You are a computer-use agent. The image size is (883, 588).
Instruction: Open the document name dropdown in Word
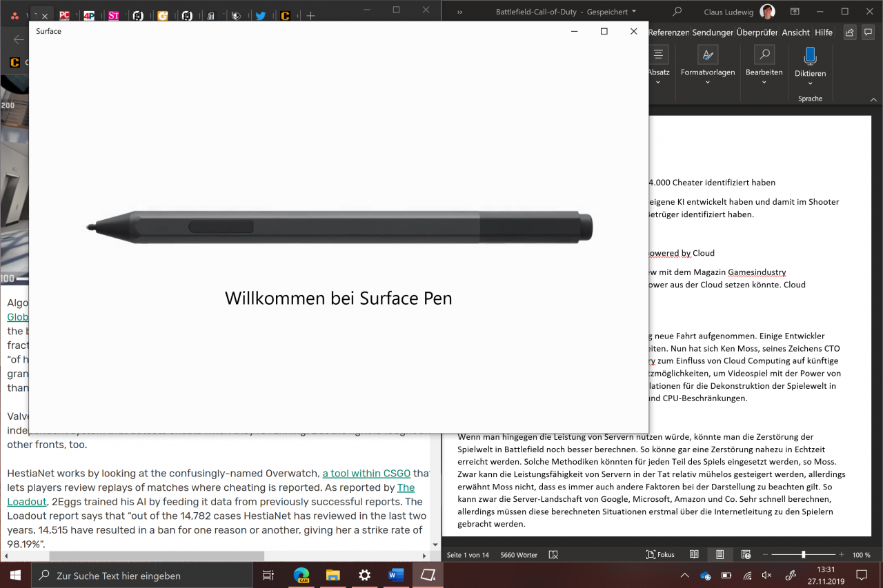tap(634, 12)
